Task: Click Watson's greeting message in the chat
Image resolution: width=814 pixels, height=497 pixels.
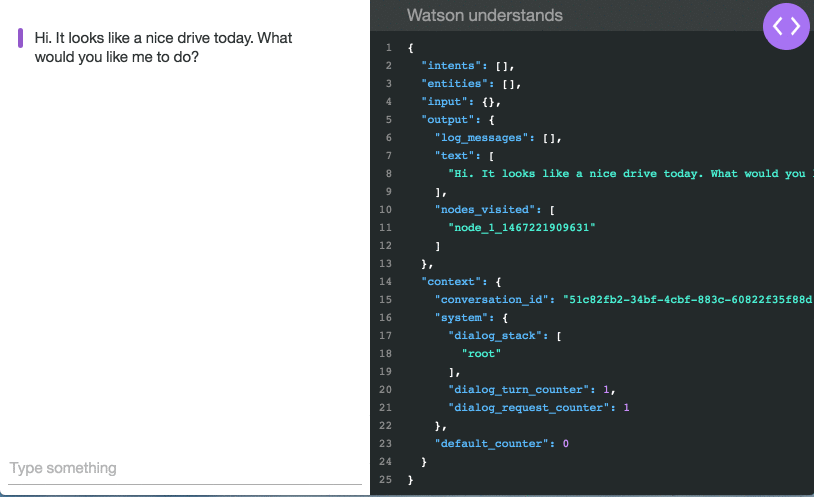Action: 163,47
